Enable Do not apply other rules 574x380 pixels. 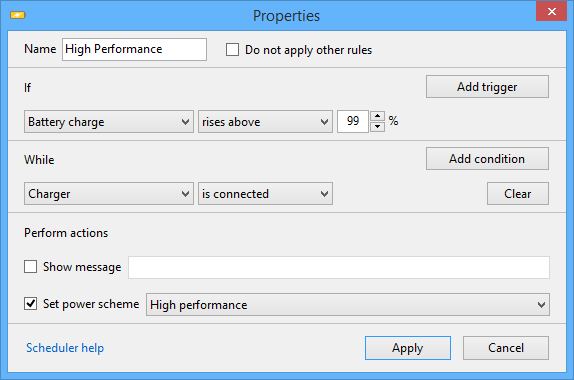[x=232, y=49]
